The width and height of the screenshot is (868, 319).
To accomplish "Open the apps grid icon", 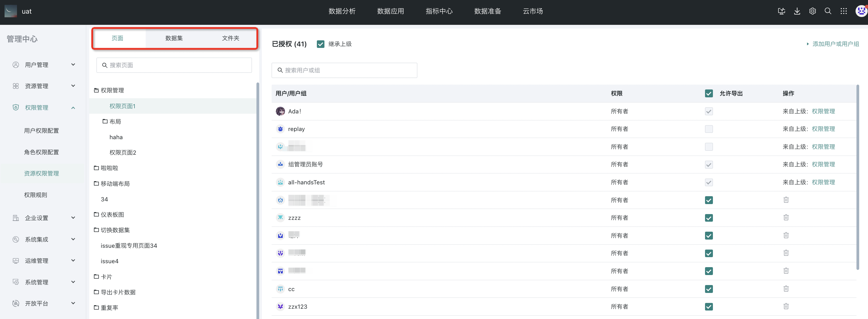I will [x=843, y=11].
